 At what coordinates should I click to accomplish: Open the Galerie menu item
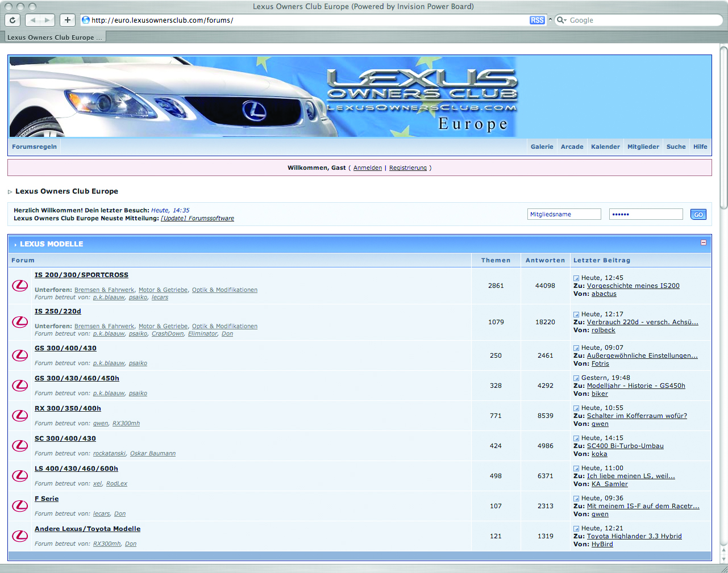pyautogui.click(x=542, y=147)
